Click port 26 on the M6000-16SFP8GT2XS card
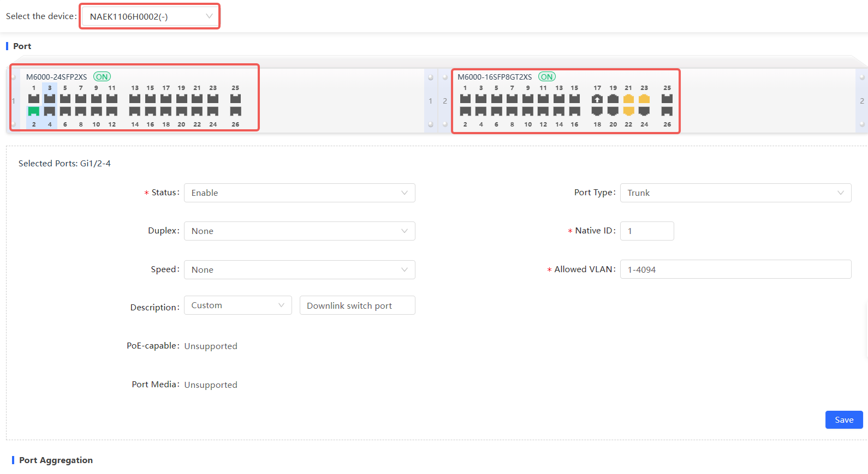The width and height of the screenshot is (868, 474). 667,111
